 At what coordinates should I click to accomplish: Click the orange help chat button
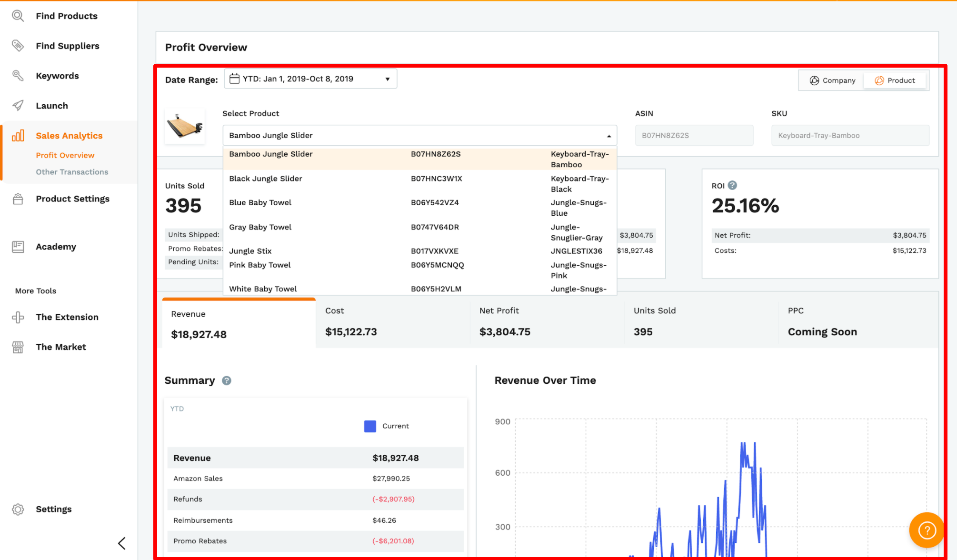(x=927, y=530)
